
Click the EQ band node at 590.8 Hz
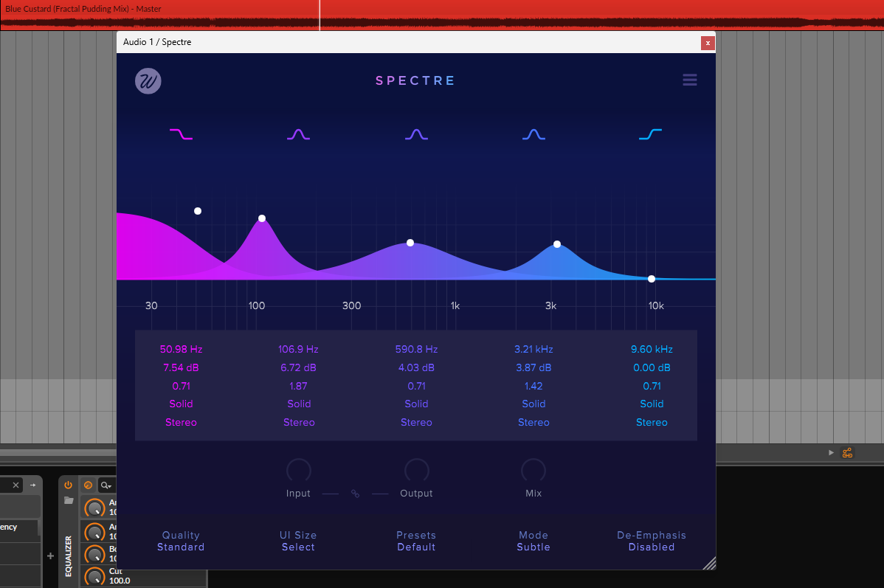pyautogui.click(x=410, y=243)
